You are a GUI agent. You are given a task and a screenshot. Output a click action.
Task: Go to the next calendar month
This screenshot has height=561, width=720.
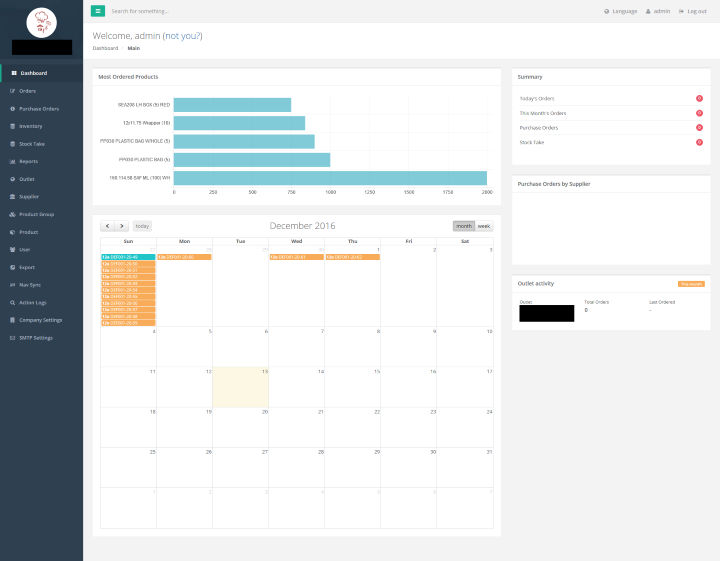point(121,226)
